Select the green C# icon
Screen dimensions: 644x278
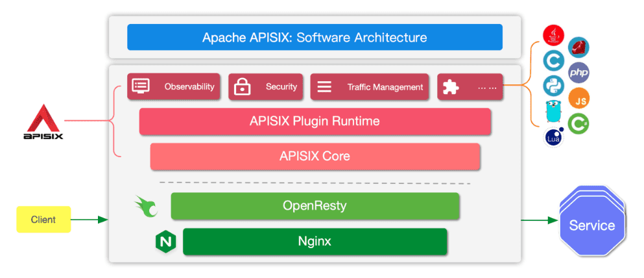point(578,123)
